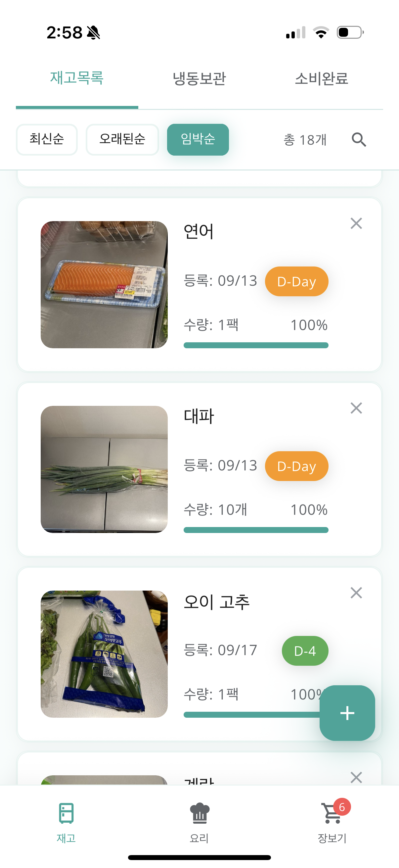Tap the floating plus add button
399x868 pixels.
[x=347, y=713]
